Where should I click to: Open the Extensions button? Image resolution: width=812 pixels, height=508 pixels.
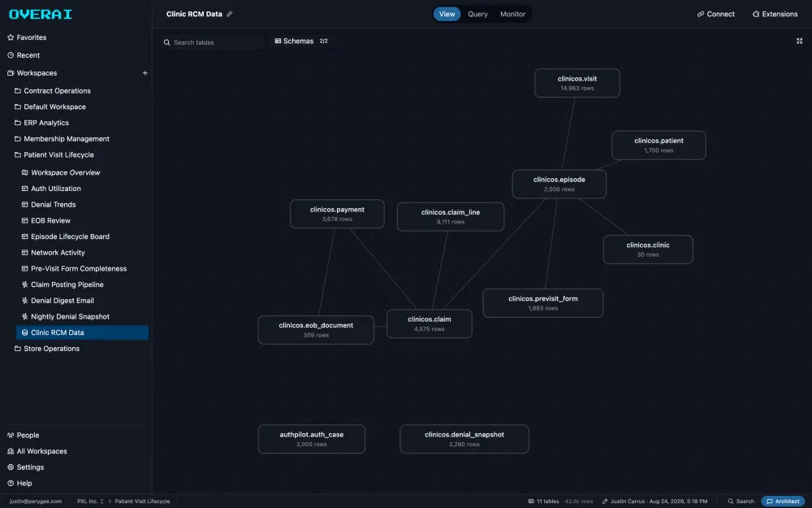[x=775, y=14]
